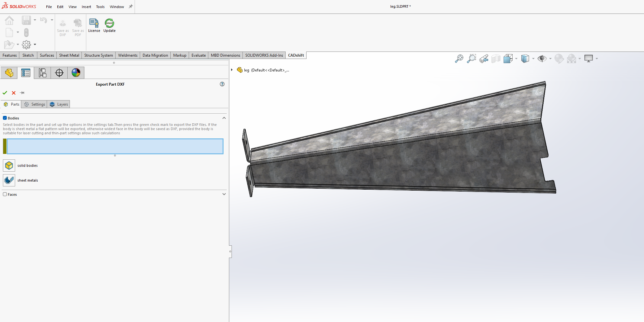This screenshot has width=644, height=322.
Task: Toggle the pin icon to keep panel visible
Action: (x=22, y=93)
